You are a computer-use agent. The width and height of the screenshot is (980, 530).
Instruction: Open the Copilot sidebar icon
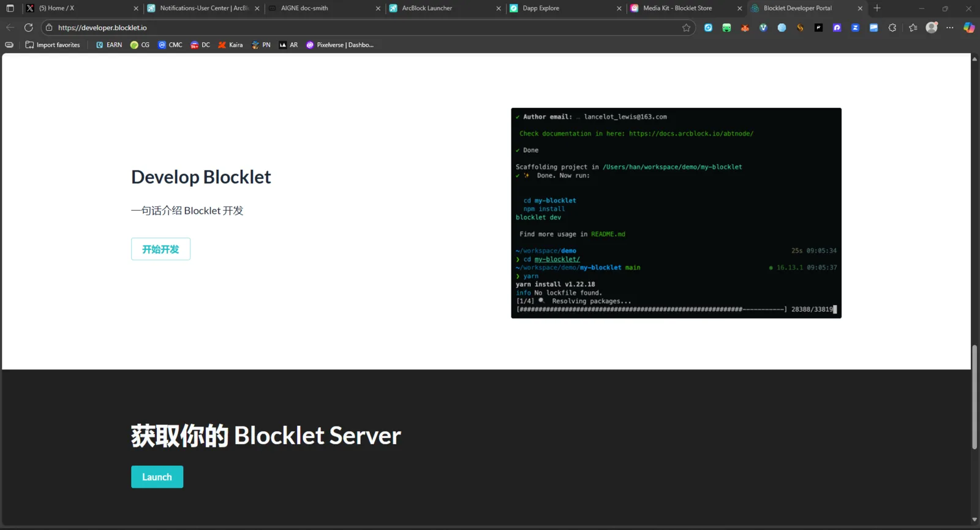tap(969, 28)
